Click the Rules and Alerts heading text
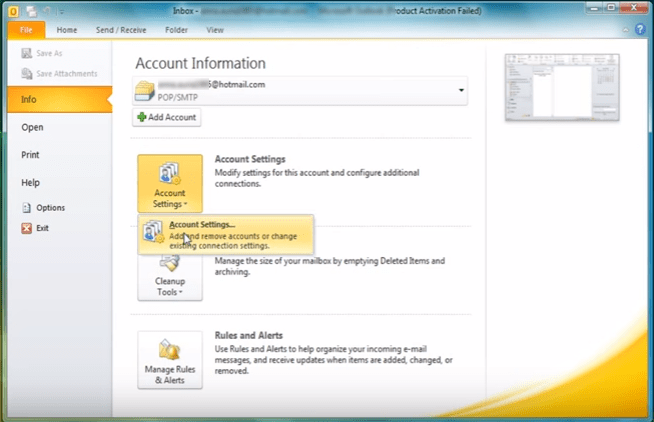This screenshot has width=654, height=422. 249,335
